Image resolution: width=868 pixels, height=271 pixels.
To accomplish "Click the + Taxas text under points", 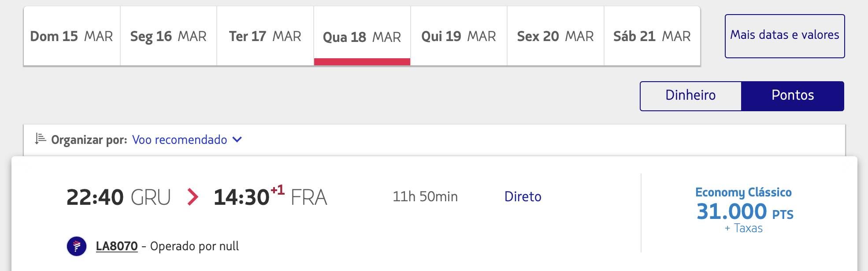I will click(x=744, y=228).
